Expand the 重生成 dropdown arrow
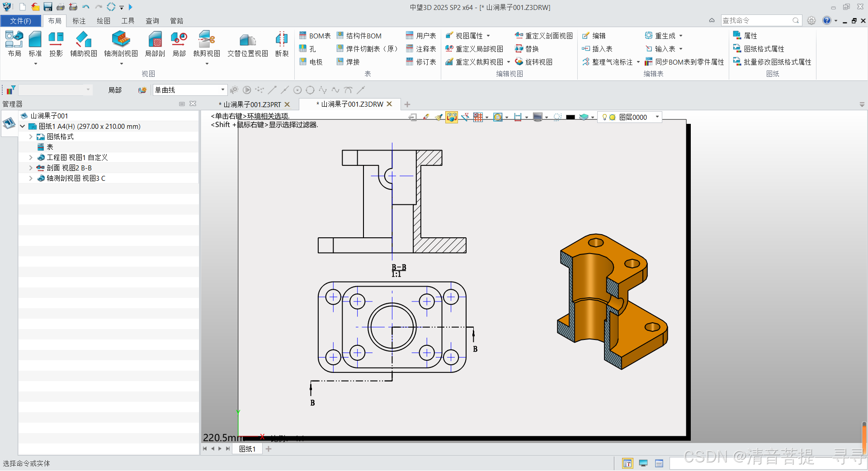The image size is (868, 471). [x=681, y=36]
